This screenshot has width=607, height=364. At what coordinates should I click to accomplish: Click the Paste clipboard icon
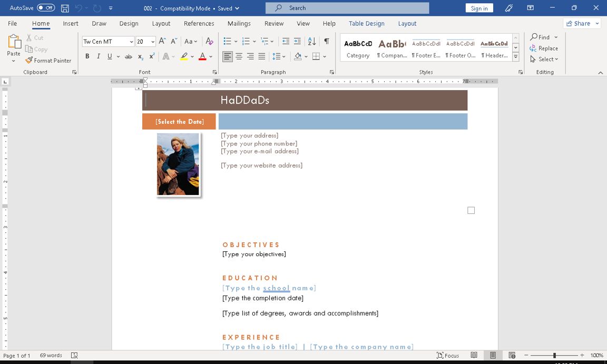[x=14, y=42]
